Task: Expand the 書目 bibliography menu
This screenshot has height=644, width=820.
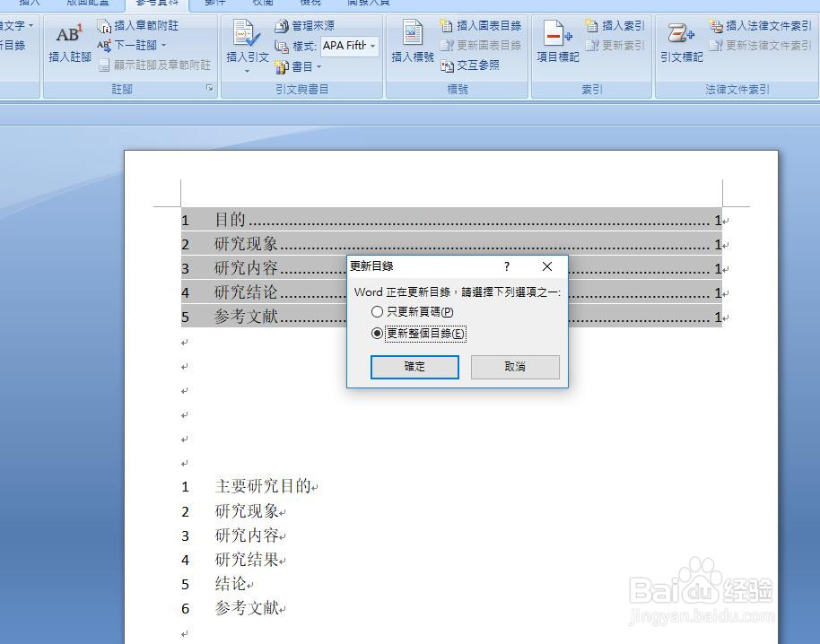Action: point(298,66)
